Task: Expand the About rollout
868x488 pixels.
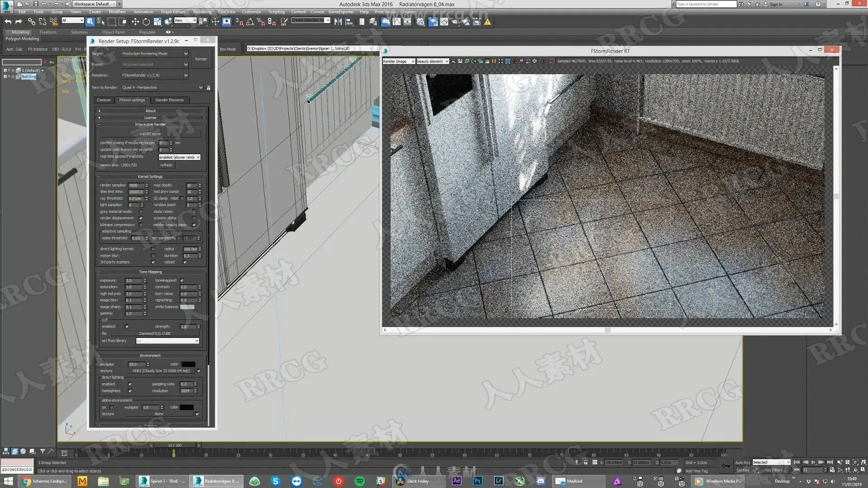Action: [x=150, y=111]
